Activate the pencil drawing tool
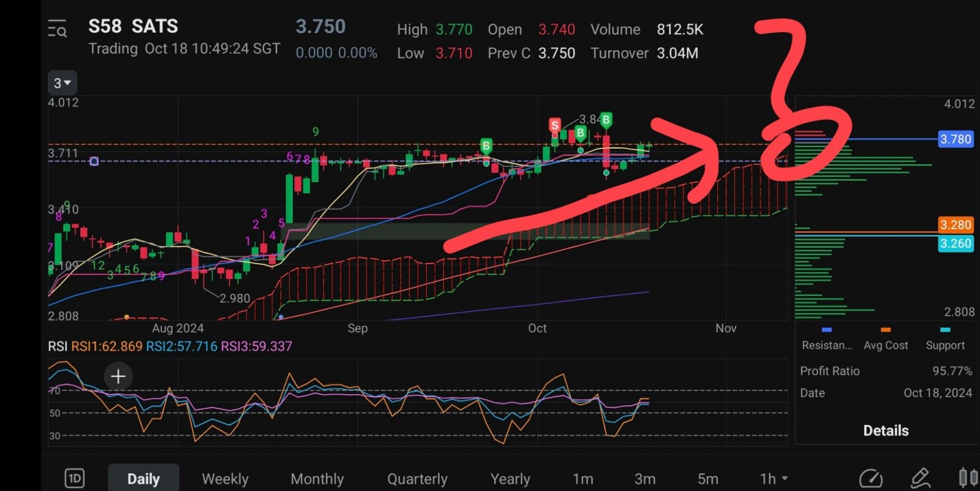Screen dimensions: 980x491 [x=920, y=478]
